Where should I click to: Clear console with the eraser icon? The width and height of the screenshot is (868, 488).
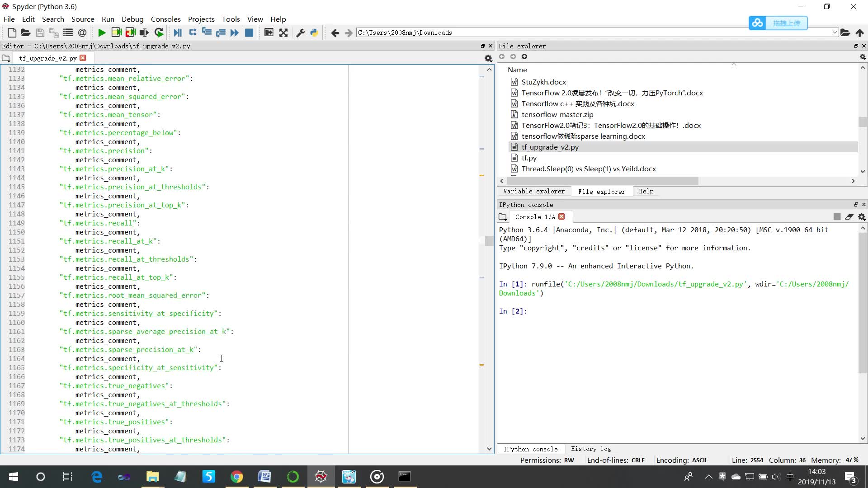coord(849,217)
